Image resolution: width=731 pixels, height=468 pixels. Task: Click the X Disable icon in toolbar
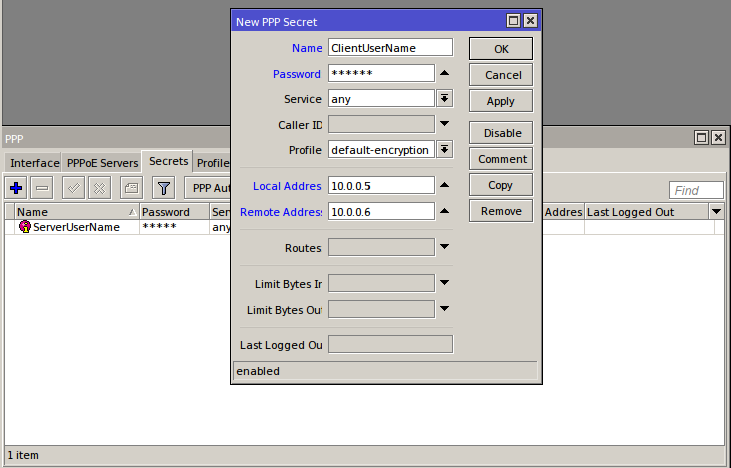pos(99,187)
